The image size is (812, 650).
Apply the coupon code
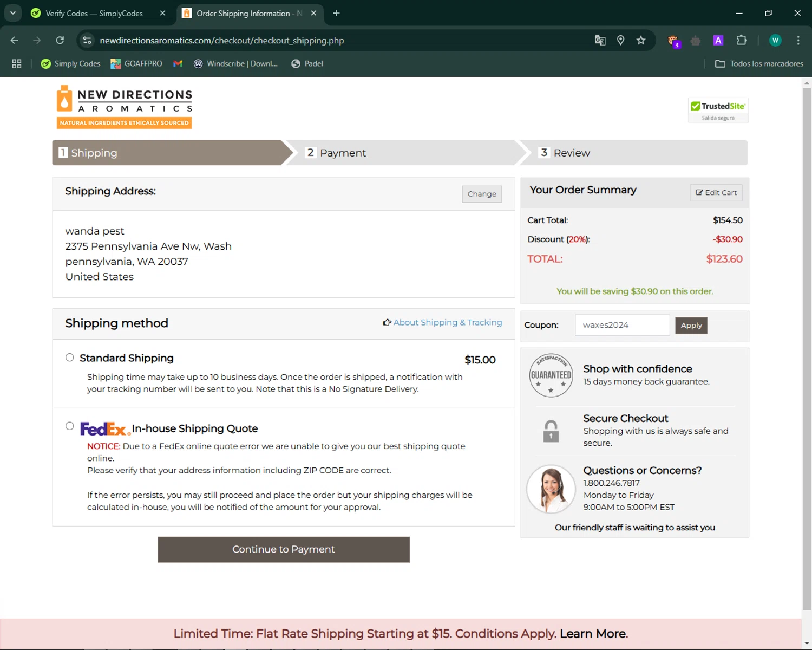click(691, 326)
